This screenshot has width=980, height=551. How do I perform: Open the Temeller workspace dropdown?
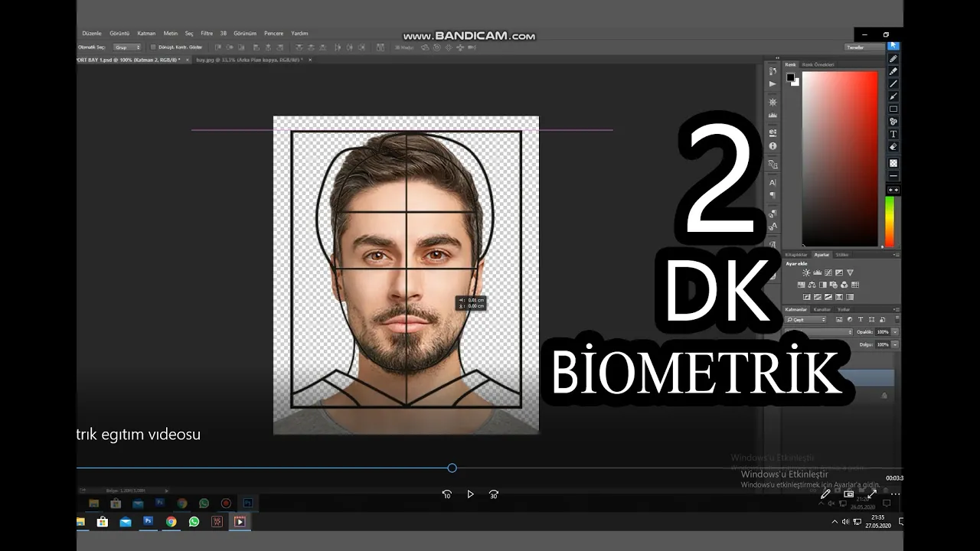click(864, 47)
